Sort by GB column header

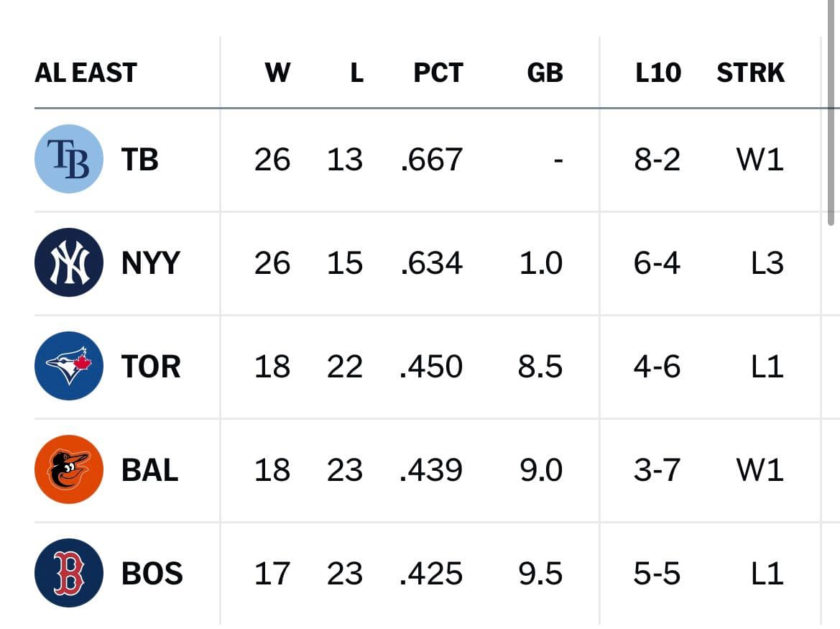pos(545,73)
